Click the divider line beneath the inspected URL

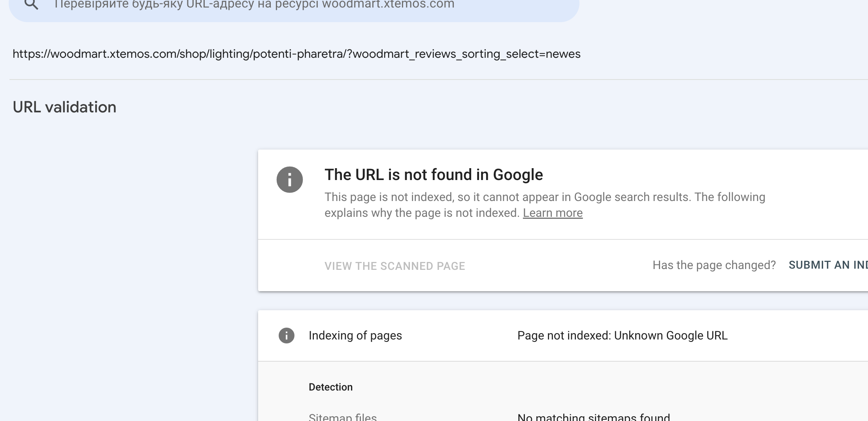[435, 80]
